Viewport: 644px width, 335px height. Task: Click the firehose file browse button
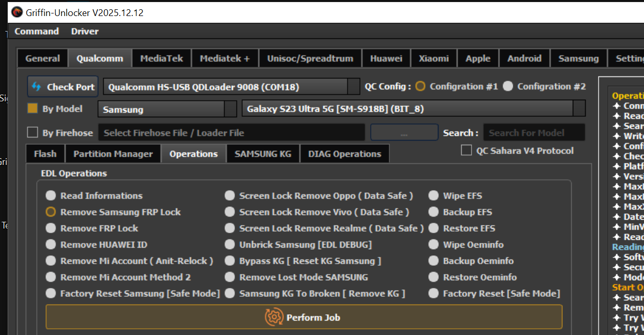[404, 133]
